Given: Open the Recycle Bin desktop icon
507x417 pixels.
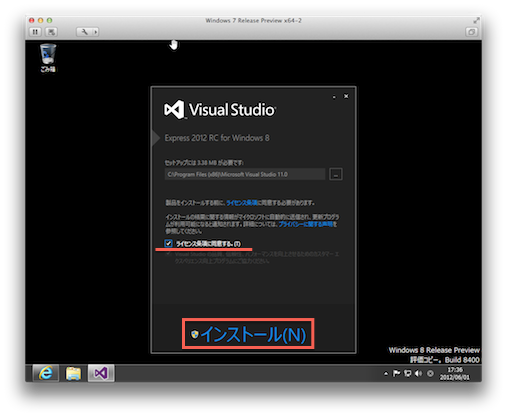Looking at the screenshot, I should (48, 58).
